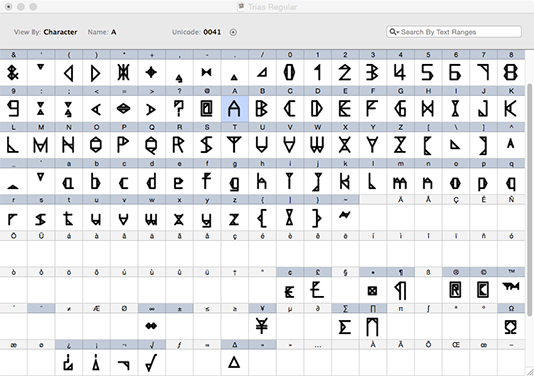534x376 pixels.
Task: Select the ampersand glyph cell
Action: tap(14, 73)
